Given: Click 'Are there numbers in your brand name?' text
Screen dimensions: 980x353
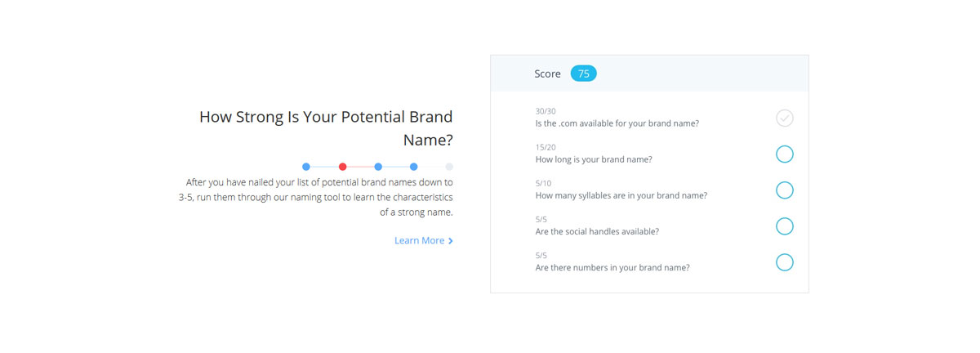Looking at the screenshot, I should click(612, 267).
